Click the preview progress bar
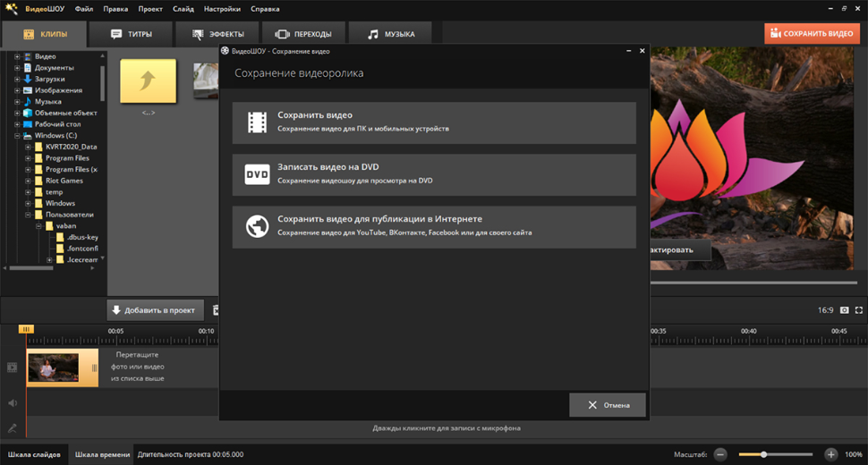The width and height of the screenshot is (868, 465). point(753,283)
